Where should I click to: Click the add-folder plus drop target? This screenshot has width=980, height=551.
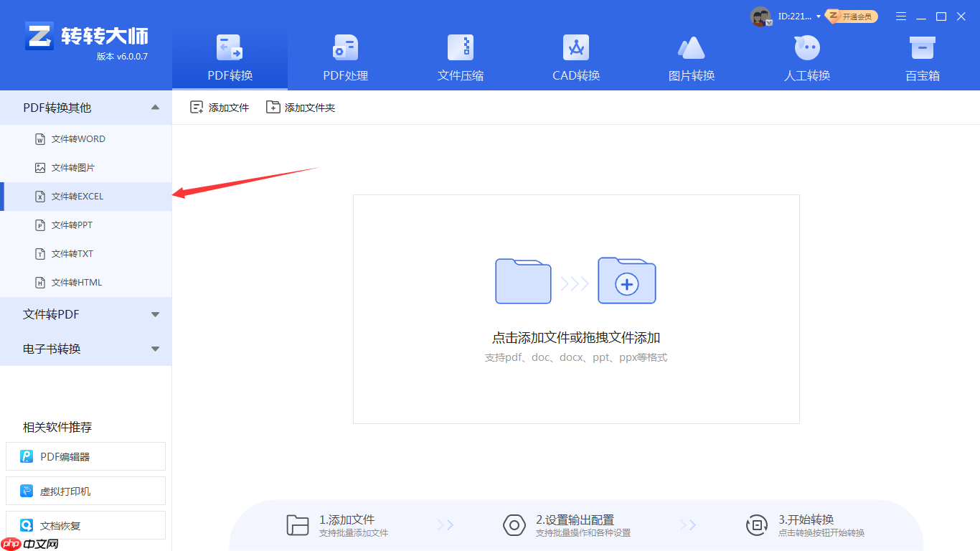627,281
